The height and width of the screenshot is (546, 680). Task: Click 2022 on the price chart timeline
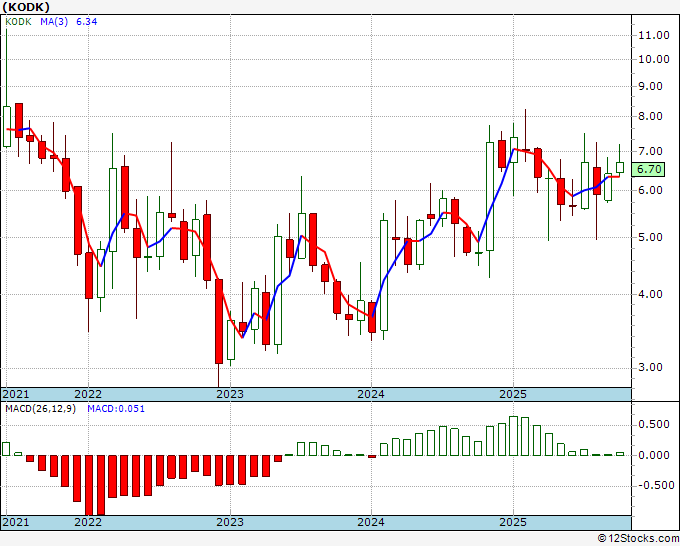tap(88, 394)
